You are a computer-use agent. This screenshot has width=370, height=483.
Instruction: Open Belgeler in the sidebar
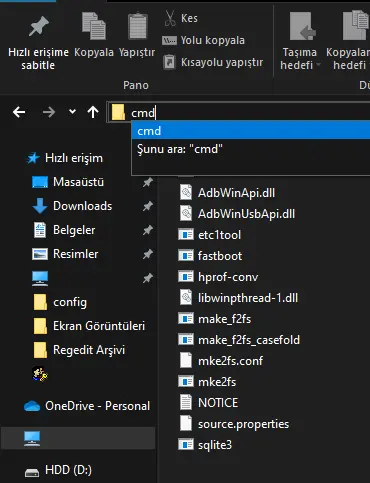74,230
